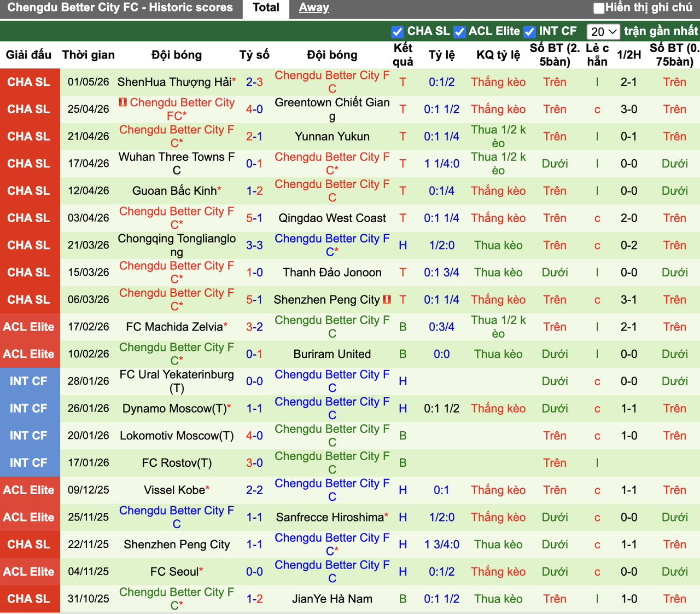The image size is (700, 614).
Task: Click the Kết quả column header
Action: [x=403, y=55]
